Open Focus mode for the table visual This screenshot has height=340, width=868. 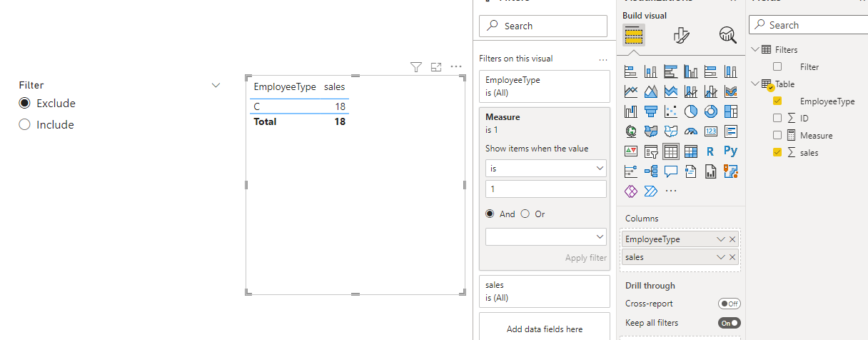437,66
